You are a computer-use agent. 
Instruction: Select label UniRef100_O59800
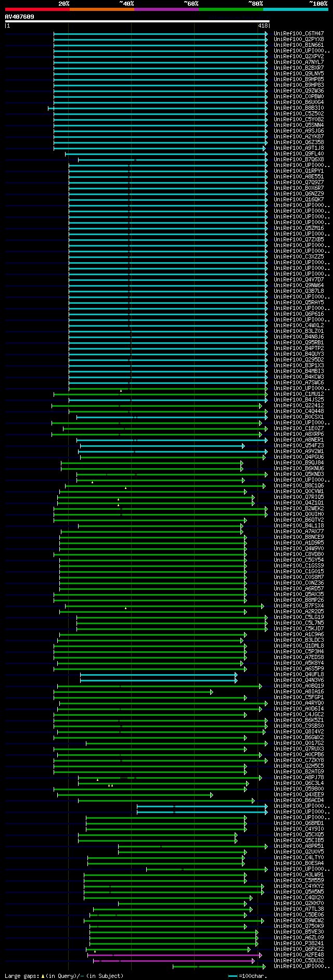point(299,789)
